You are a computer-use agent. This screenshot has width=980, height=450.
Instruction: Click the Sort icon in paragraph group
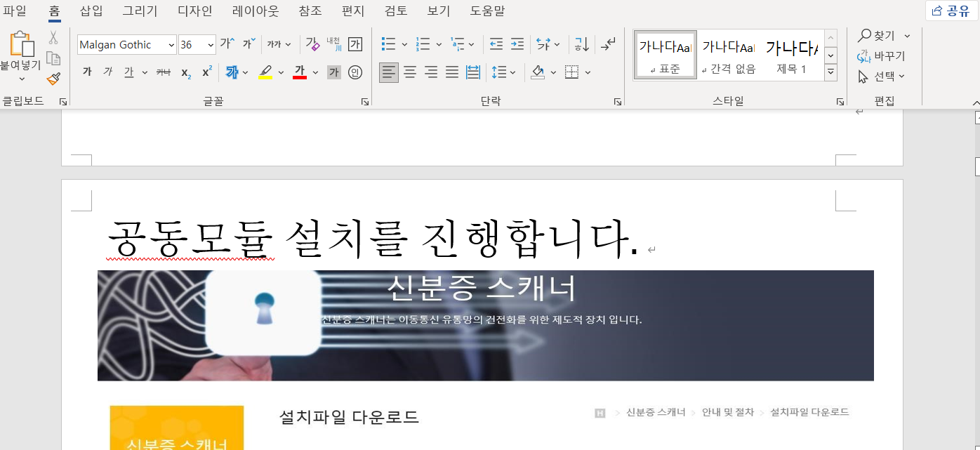[x=582, y=44]
